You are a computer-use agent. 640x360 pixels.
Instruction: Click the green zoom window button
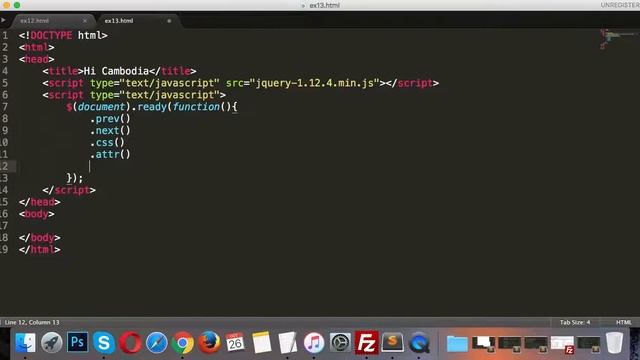(17, 5)
